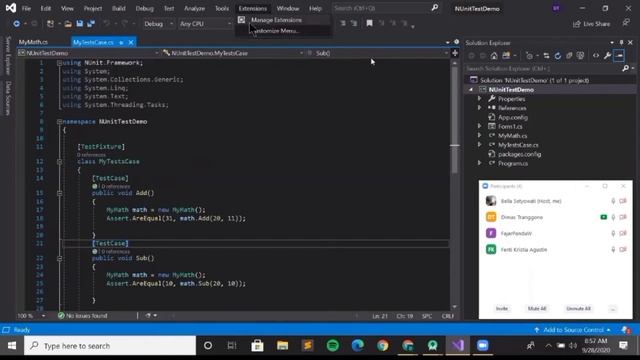Click the Live Share button

click(591, 24)
